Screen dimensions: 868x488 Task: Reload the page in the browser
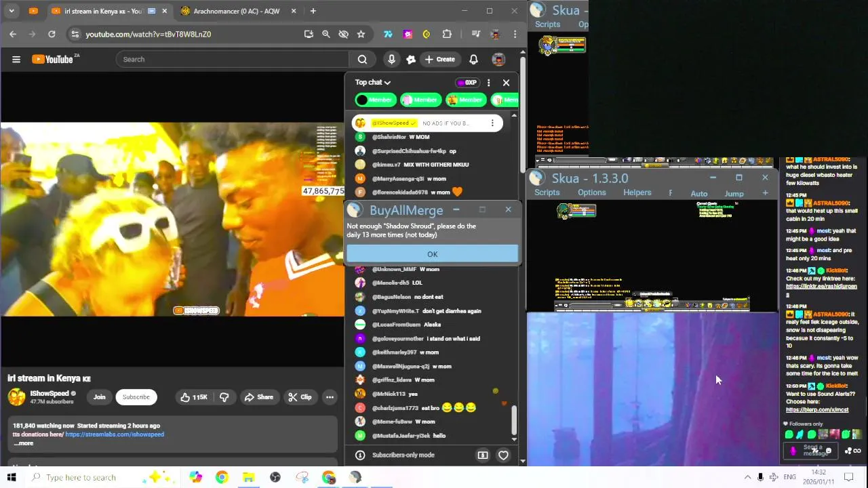[52, 34]
